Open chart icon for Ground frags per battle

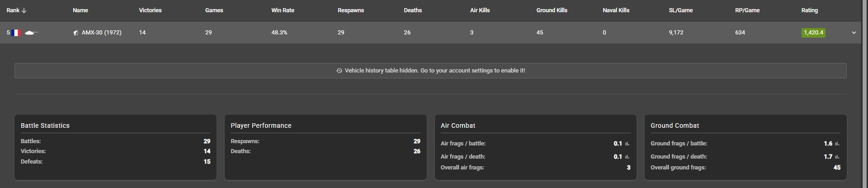pos(837,144)
